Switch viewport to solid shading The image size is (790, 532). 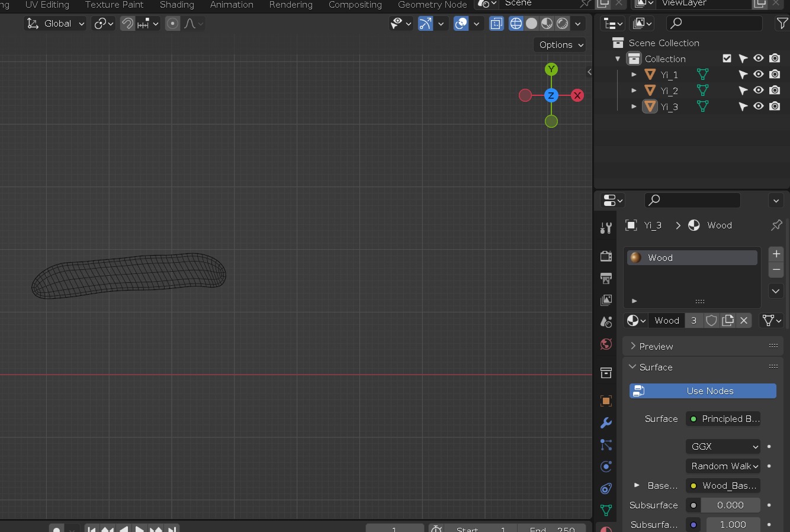(x=532, y=24)
